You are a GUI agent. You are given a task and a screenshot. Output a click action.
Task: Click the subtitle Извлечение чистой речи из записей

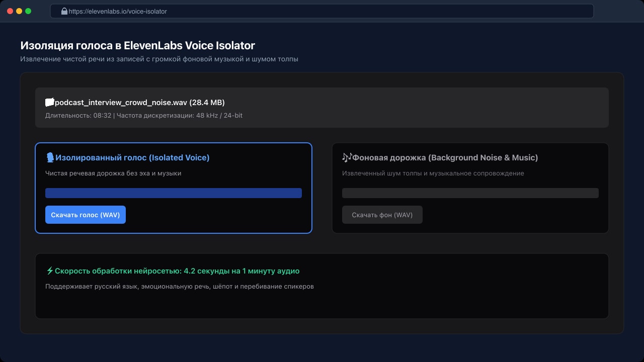click(159, 59)
